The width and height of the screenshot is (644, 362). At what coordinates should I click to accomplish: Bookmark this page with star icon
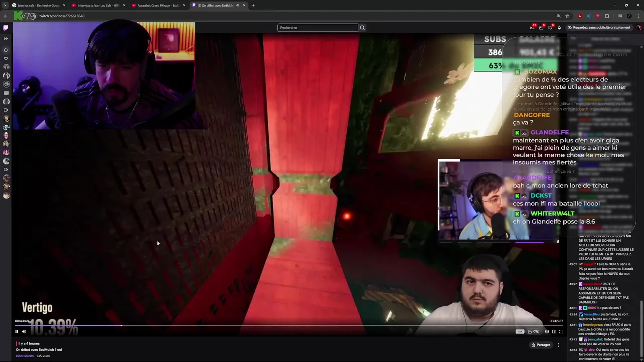point(567,16)
